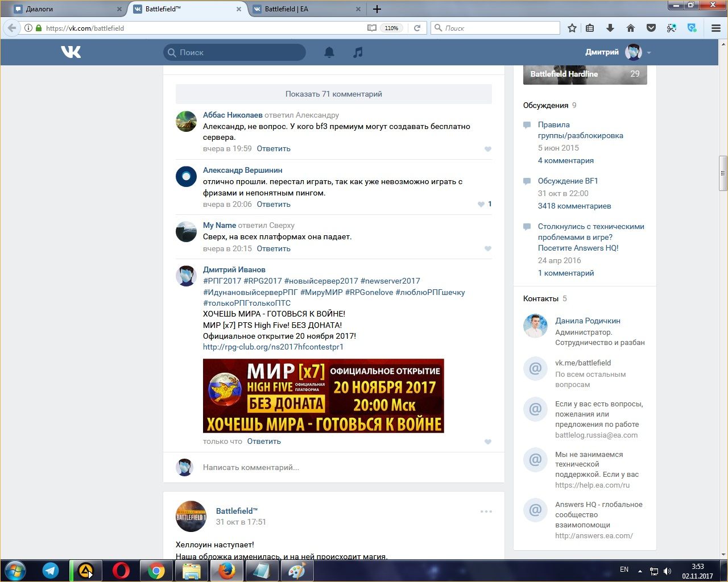Open Аббас Николаев's avatar
This screenshot has height=582, width=728.
click(186, 121)
